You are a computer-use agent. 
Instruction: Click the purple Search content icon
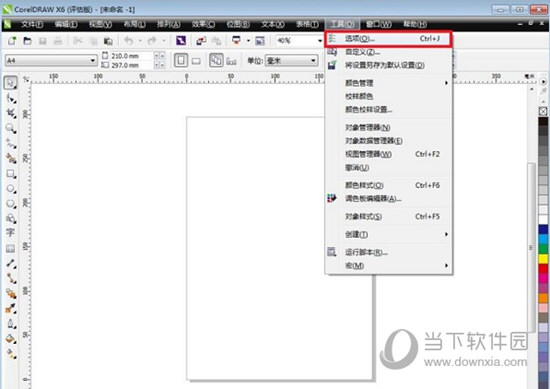tap(181, 41)
